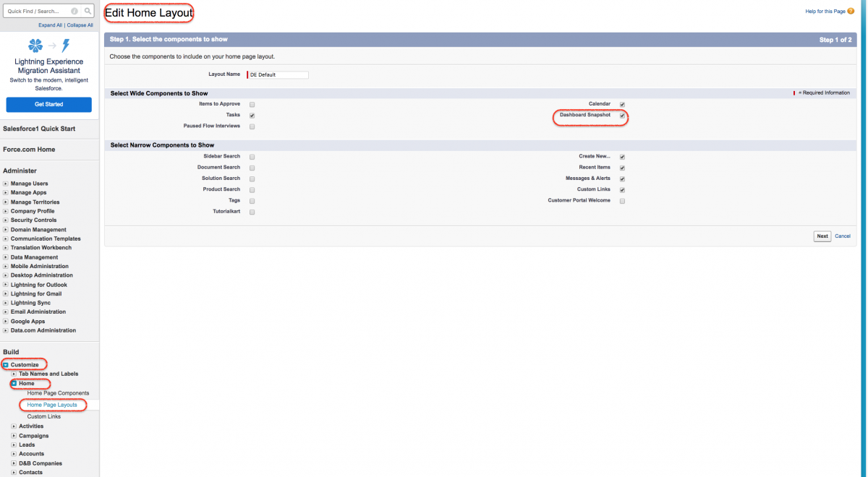Viewport: 868px width, 477px height.
Task: Enable the Tags checkbox
Action: pos(252,201)
